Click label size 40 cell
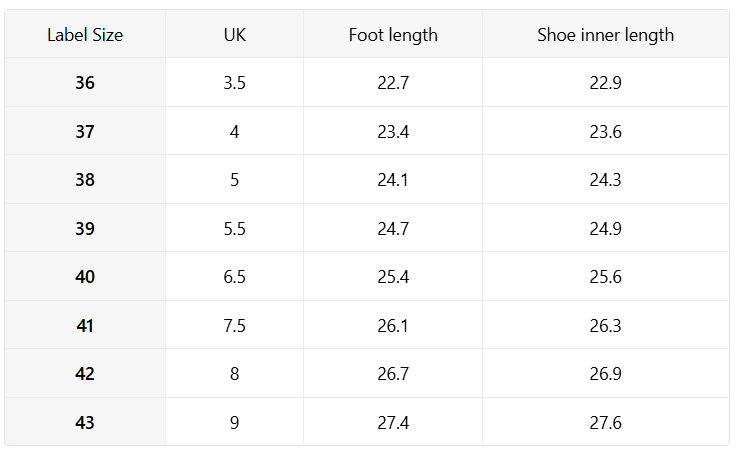The width and height of the screenshot is (739, 452). click(85, 277)
